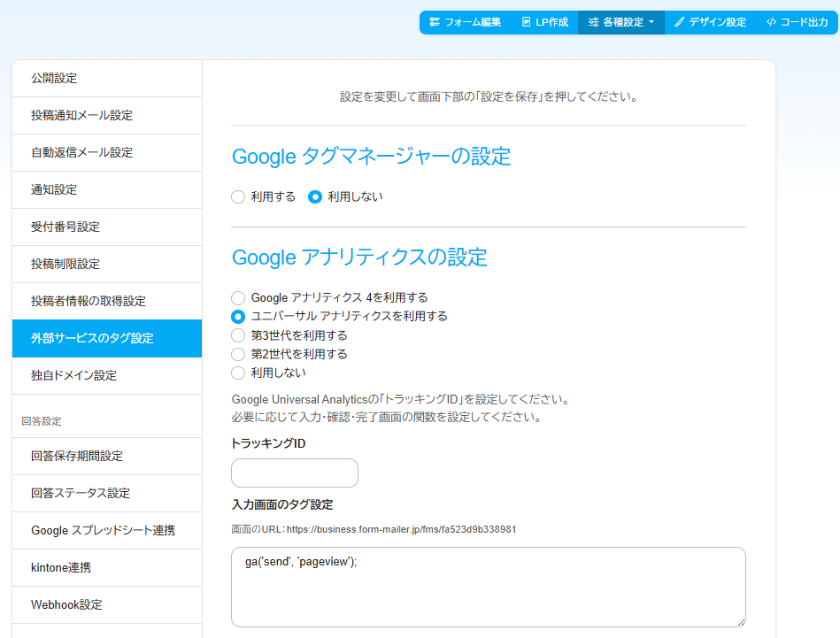Open 回答保存期間設定 in the sidebar
This screenshot has width=840, height=638.
click(107, 456)
